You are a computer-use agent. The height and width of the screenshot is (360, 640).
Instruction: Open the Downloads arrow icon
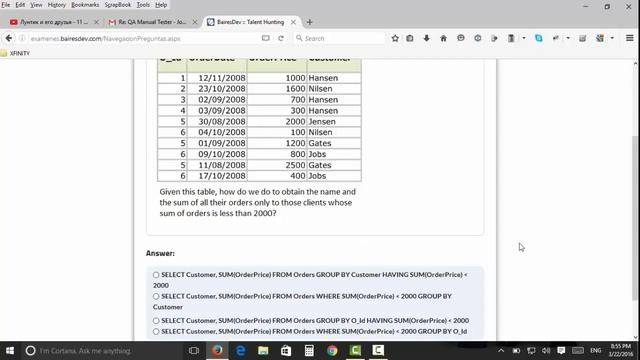point(427,38)
